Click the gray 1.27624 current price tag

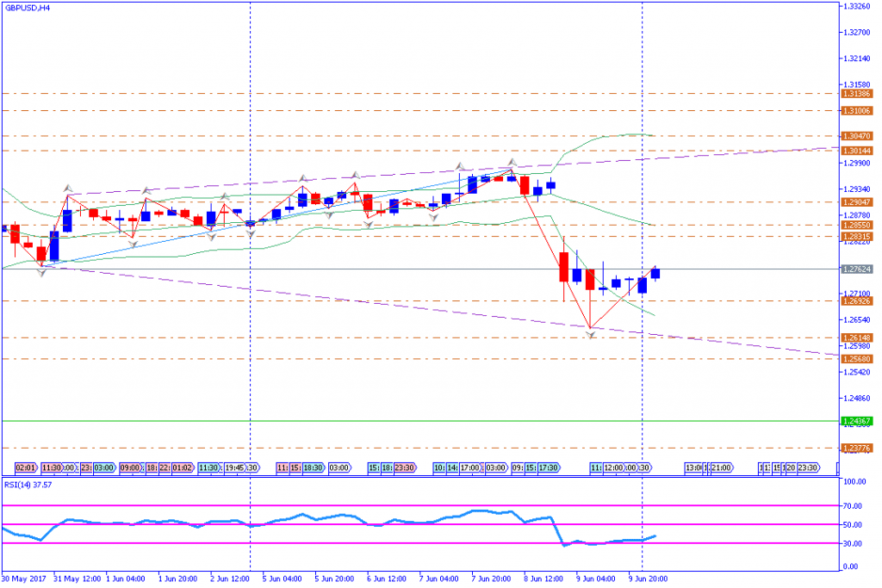(857, 269)
